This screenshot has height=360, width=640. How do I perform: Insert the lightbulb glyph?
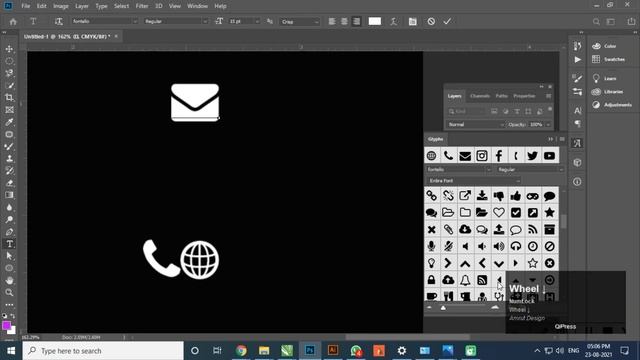tap(431, 263)
